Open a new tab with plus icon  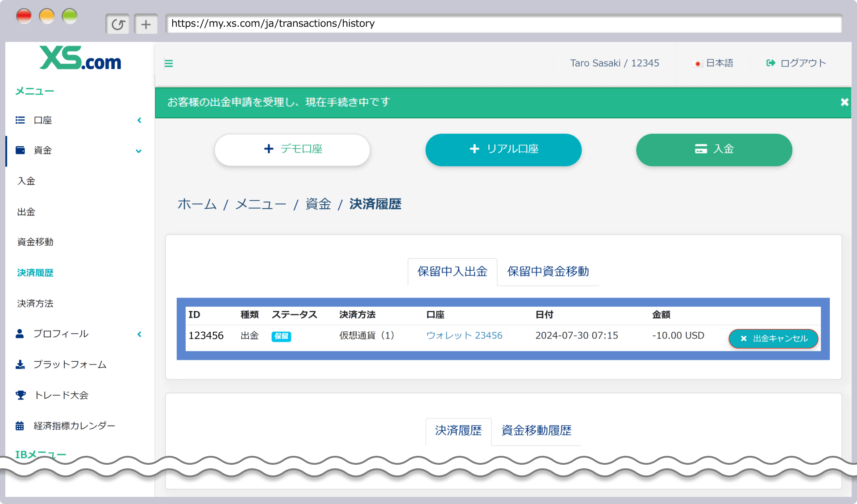[146, 24]
